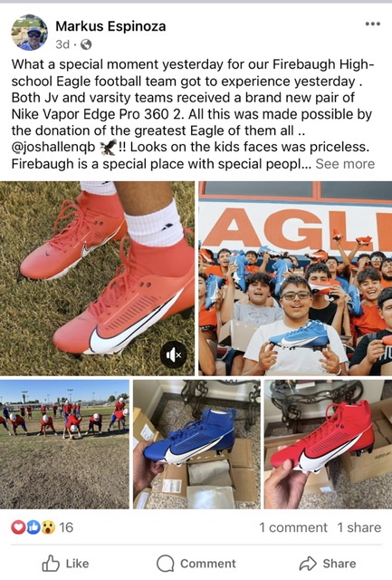Tap the blue thumbs-up reaction icon

tap(33, 527)
